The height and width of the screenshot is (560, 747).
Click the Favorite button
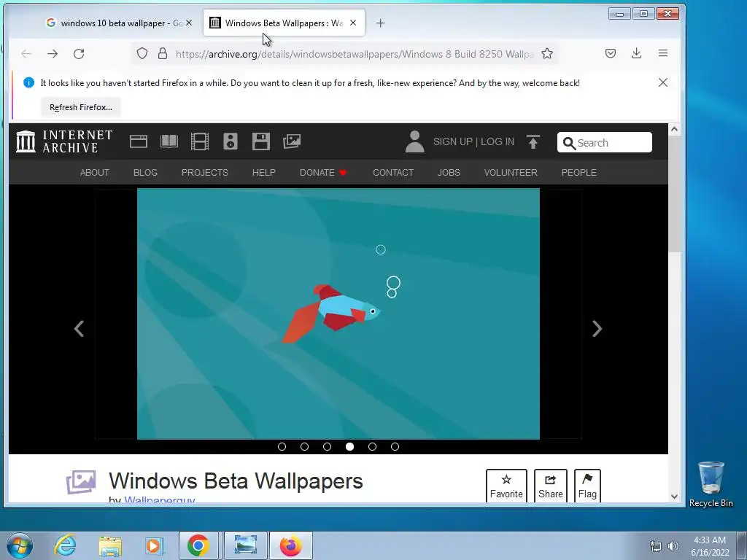tap(506, 486)
